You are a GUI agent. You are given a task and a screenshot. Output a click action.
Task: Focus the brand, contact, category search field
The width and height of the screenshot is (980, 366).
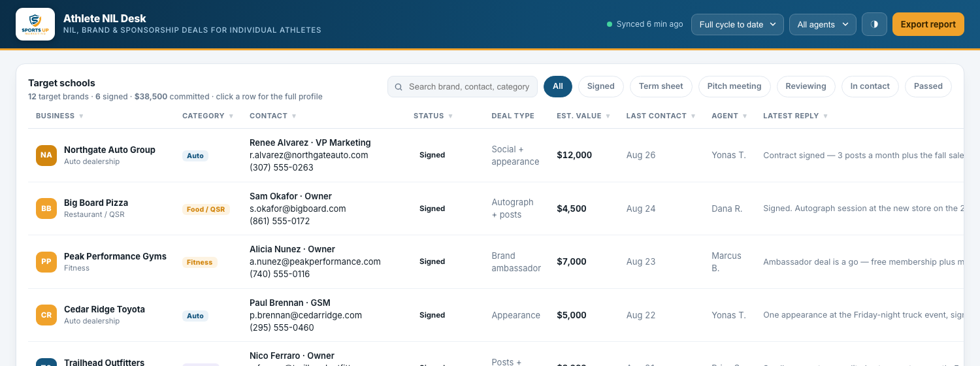pyautogui.click(x=463, y=86)
